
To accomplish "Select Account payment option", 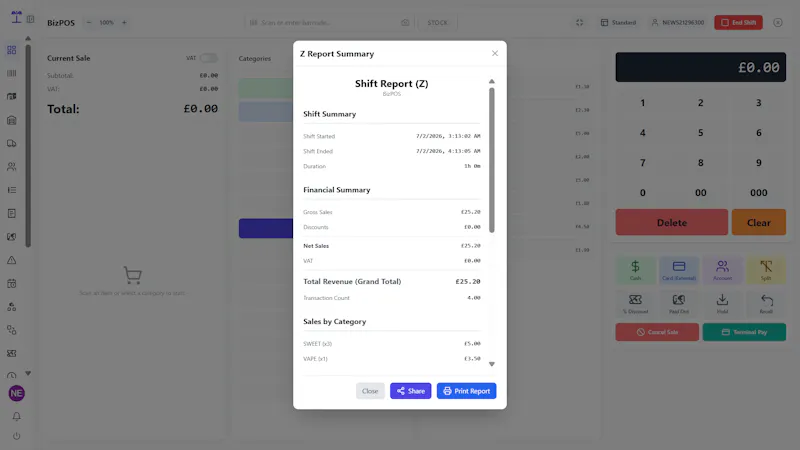I will click(722, 270).
